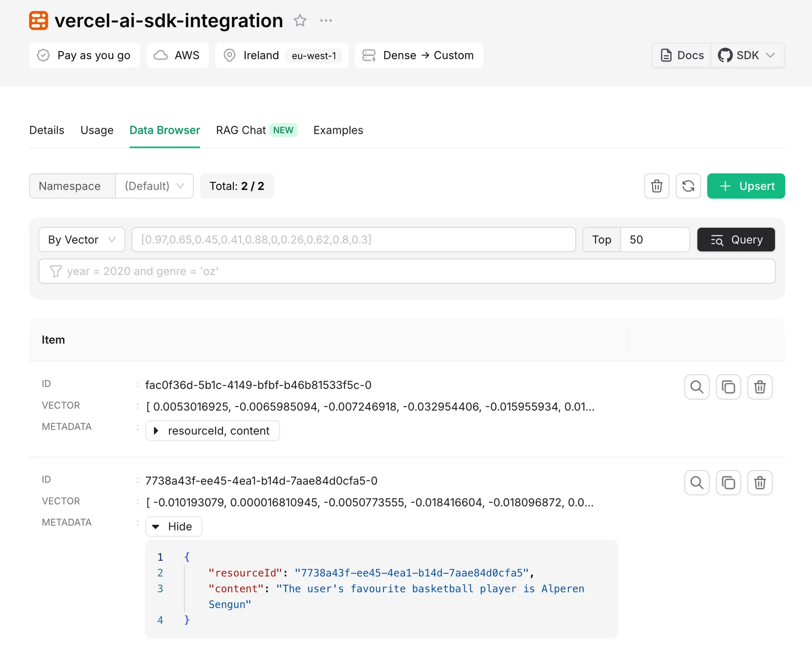Click the green Upsert button
Image resolution: width=812 pixels, height=647 pixels.
pyautogui.click(x=746, y=186)
